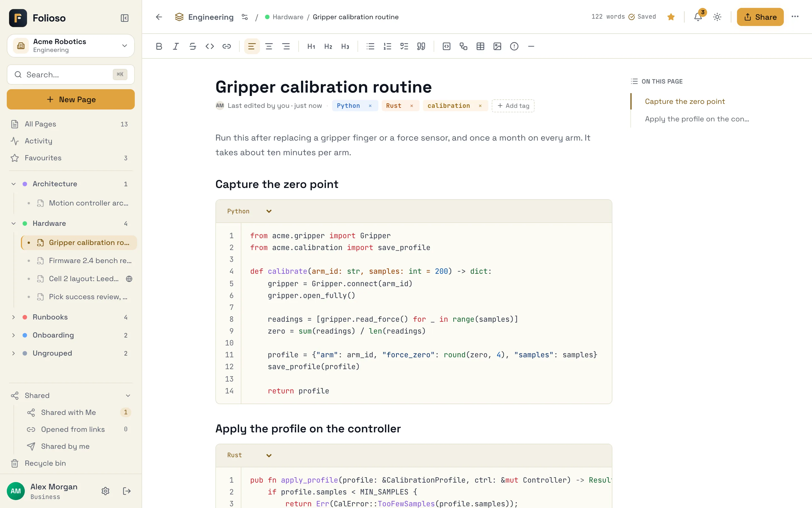Open Hardware breadcrumb link
Image resolution: width=812 pixels, height=508 pixels.
(284, 17)
